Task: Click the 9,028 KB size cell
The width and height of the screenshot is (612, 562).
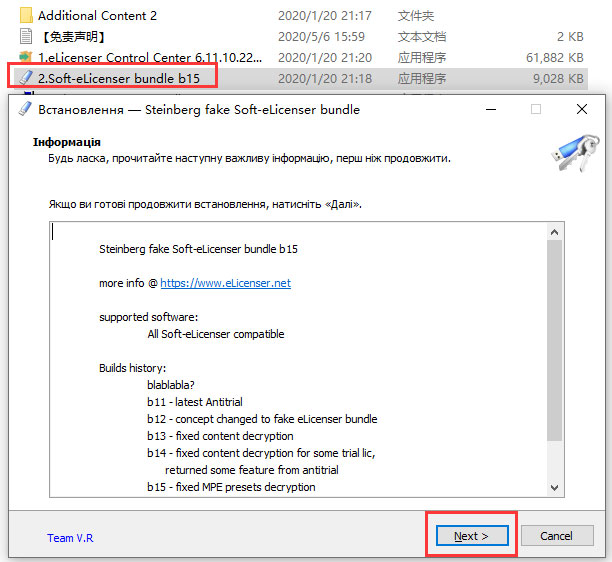Action: tap(558, 78)
